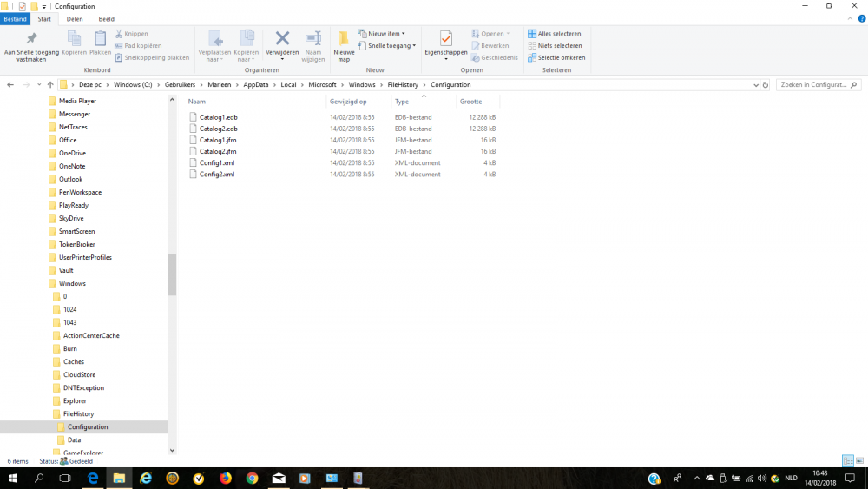Open the Action Center notifications icon
This screenshot has height=489, width=868.
pos(851,478)
